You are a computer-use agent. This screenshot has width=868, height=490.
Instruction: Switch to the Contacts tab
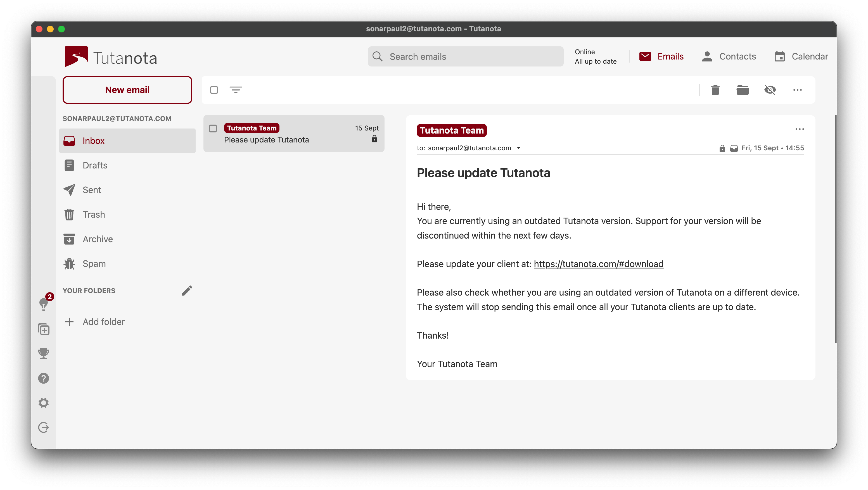tap(729, 56)
